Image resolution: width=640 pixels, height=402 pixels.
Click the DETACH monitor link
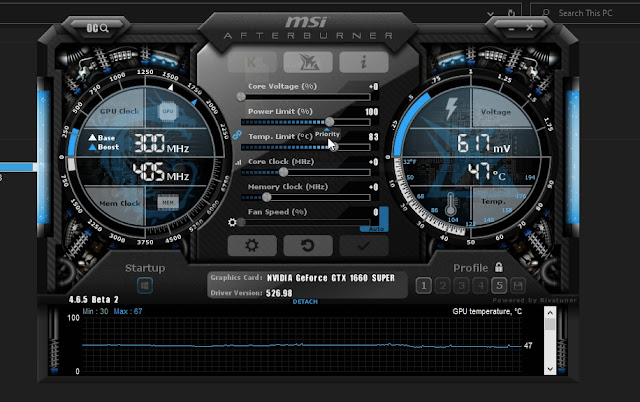point(305,302)
